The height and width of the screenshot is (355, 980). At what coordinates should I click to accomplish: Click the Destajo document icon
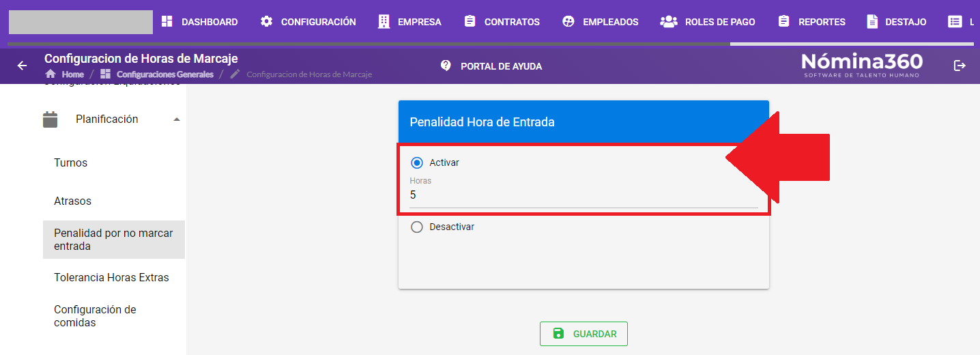[x=872, y=22]
